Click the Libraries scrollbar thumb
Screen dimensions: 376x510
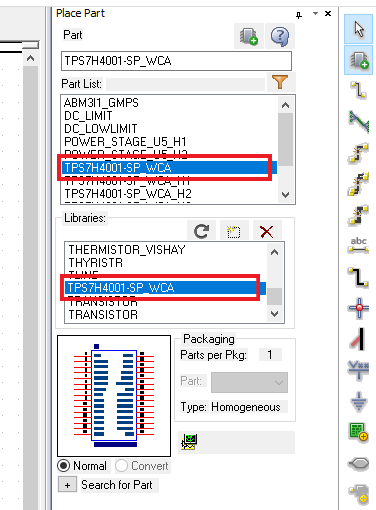(275, 296)
